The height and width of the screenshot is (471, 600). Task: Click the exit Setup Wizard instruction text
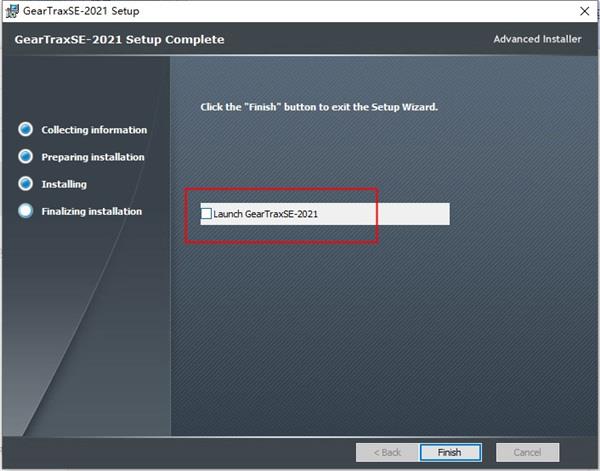coord(319,107)
